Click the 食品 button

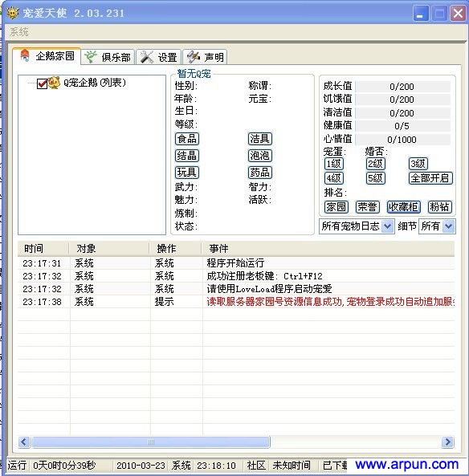coord(187,139)
